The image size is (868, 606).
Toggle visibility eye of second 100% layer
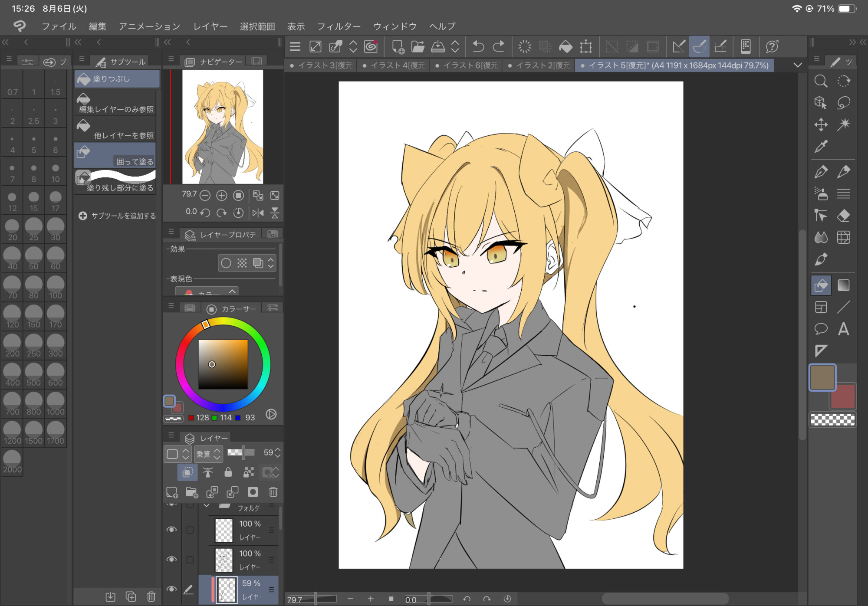click(171, 559)
